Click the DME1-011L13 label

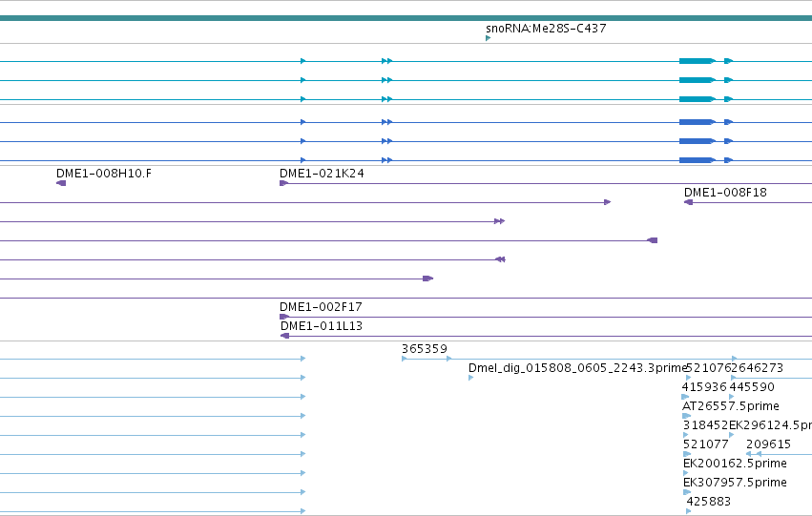click(321, 326)
